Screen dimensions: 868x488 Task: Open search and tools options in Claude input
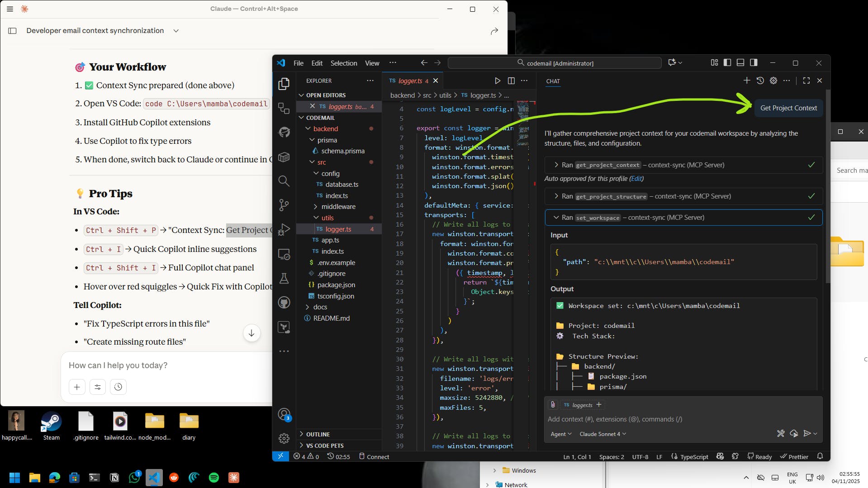pyautogui.click(x=98, y=387)
